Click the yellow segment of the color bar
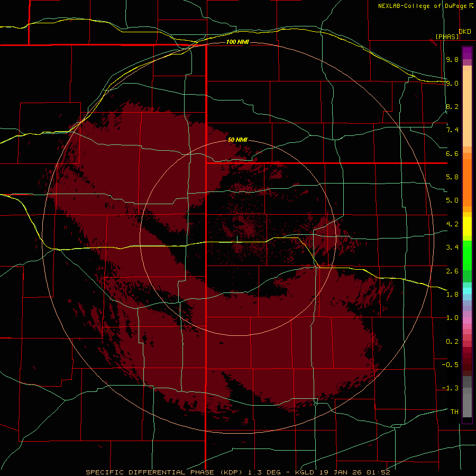 click(467, 226)
